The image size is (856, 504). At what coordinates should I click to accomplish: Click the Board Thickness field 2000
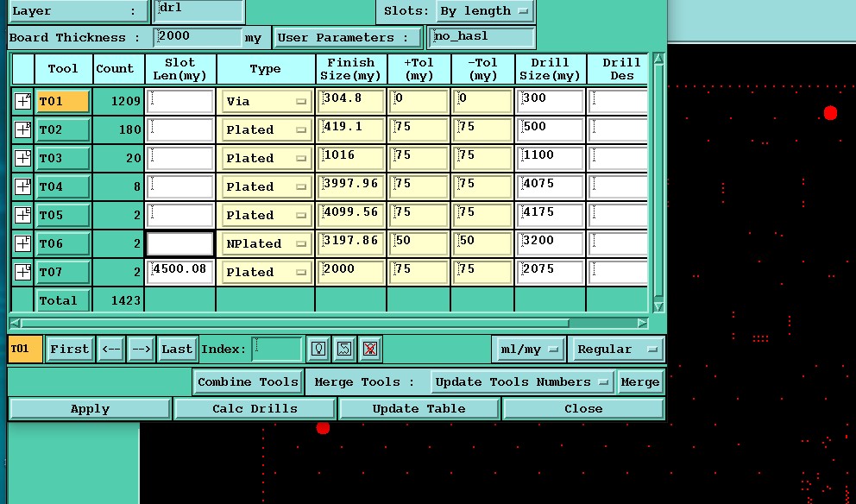click(198, 38)
